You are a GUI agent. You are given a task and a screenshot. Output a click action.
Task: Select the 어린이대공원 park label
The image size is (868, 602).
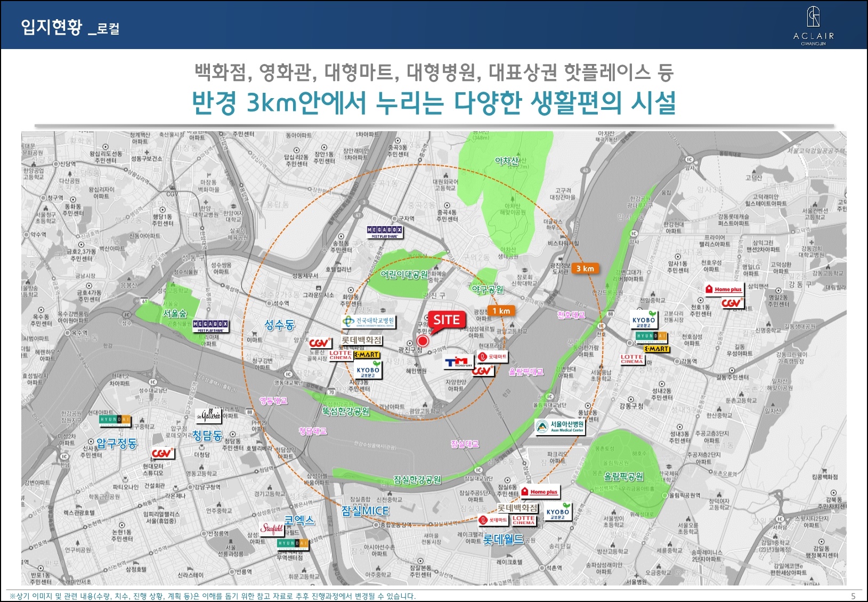pyautogui.click(x=404, y=275)
